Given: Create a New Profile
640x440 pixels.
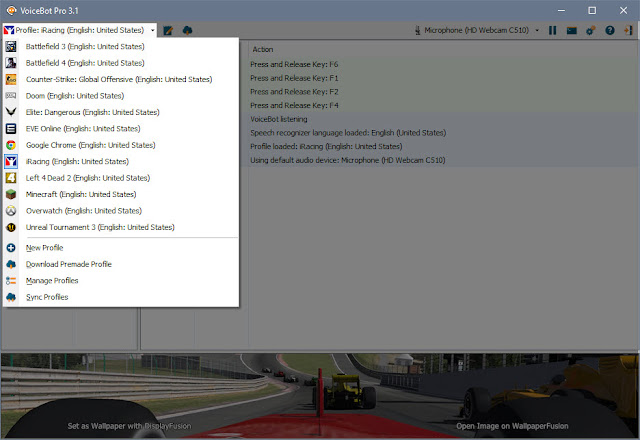Looking at the screenshot, I should (x=120, y=248).
